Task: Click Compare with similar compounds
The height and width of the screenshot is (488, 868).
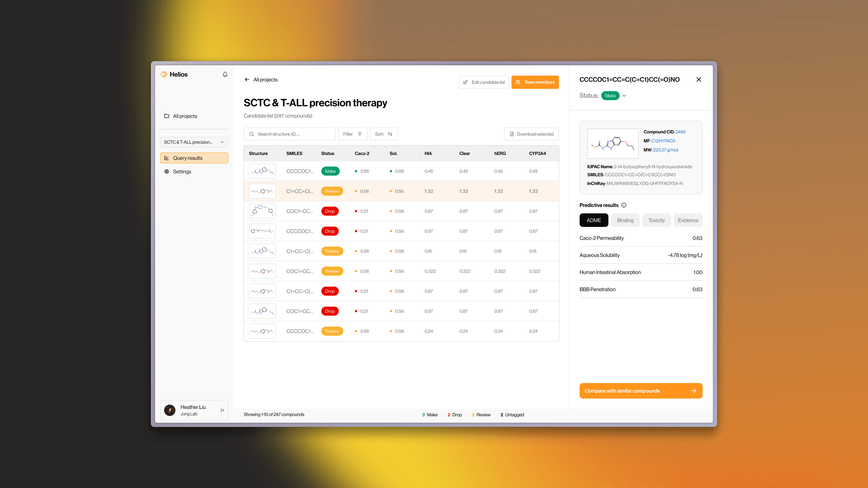Action: click(x=641, y=391)
